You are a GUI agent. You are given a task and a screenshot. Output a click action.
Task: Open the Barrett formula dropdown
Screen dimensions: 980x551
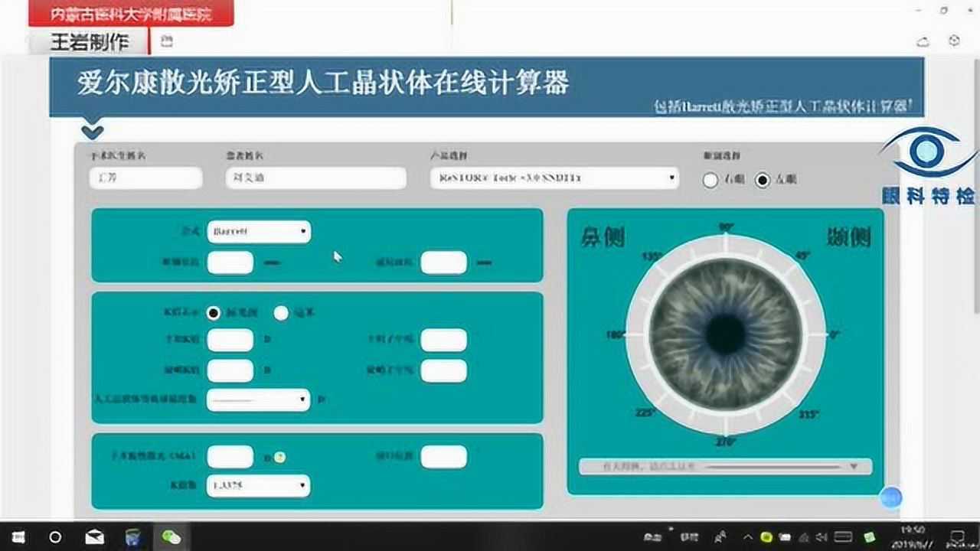pyautogui.click(x=258, y=231)
